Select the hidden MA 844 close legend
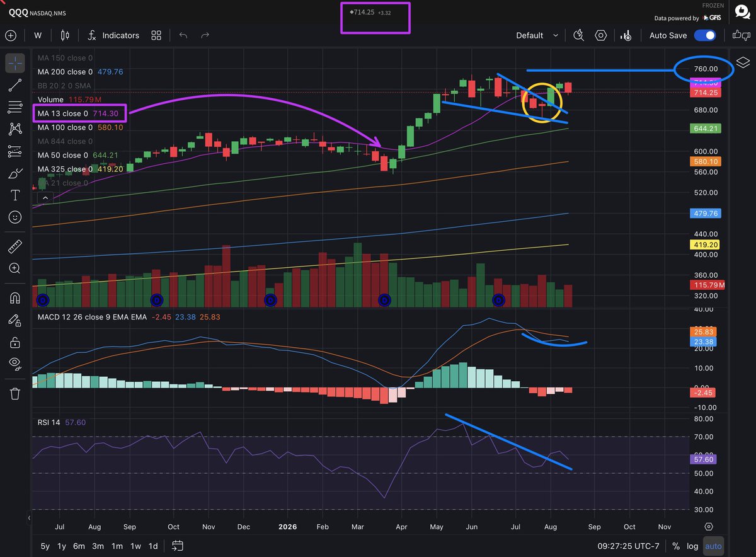 65,141
